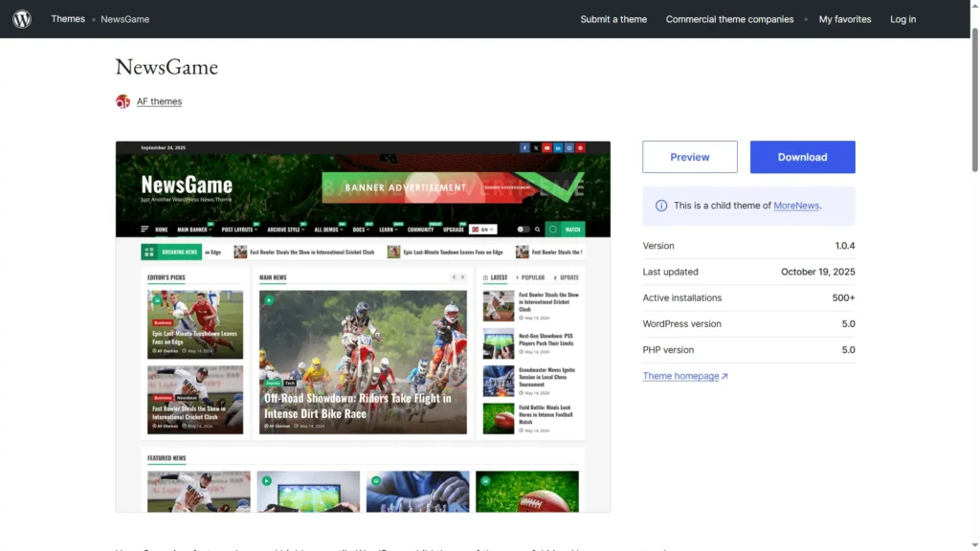
Task: Click the green badge icon on the chess featured image
Action: (x=376, y=480)
